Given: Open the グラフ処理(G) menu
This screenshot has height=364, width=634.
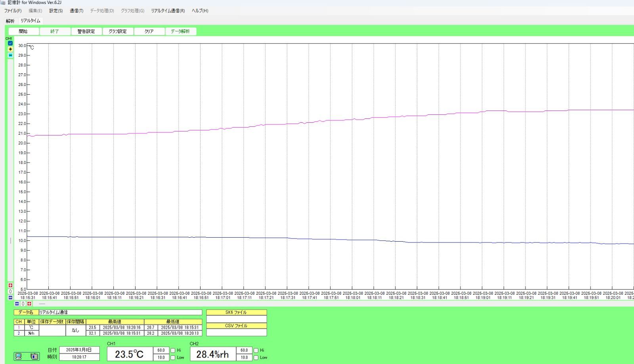Looking at the screenshot, I should pyautogui.click(x=132, y=11).
